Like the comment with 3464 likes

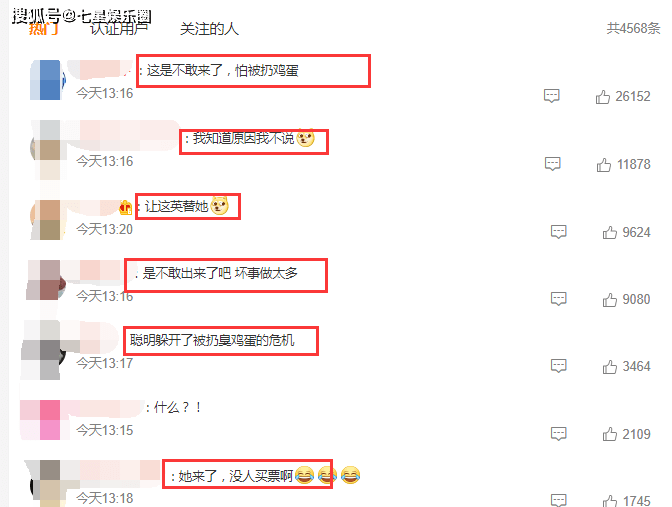609,367
